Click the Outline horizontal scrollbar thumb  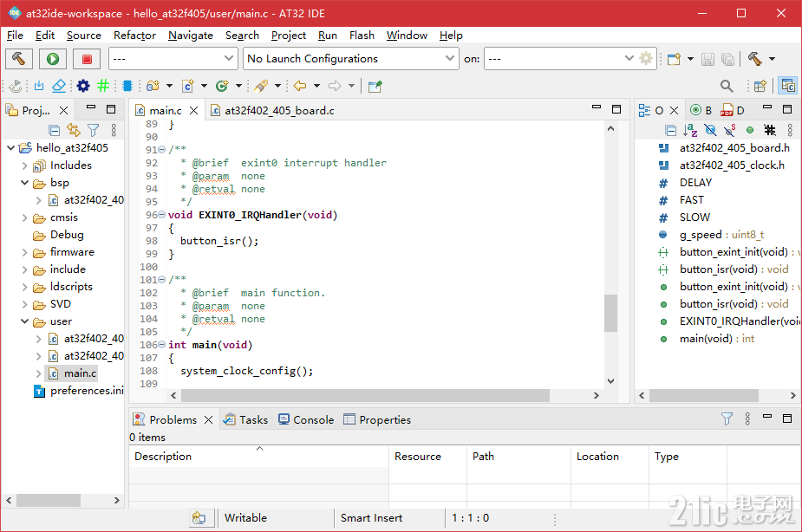pyautogui.click(x=704, y=396)
